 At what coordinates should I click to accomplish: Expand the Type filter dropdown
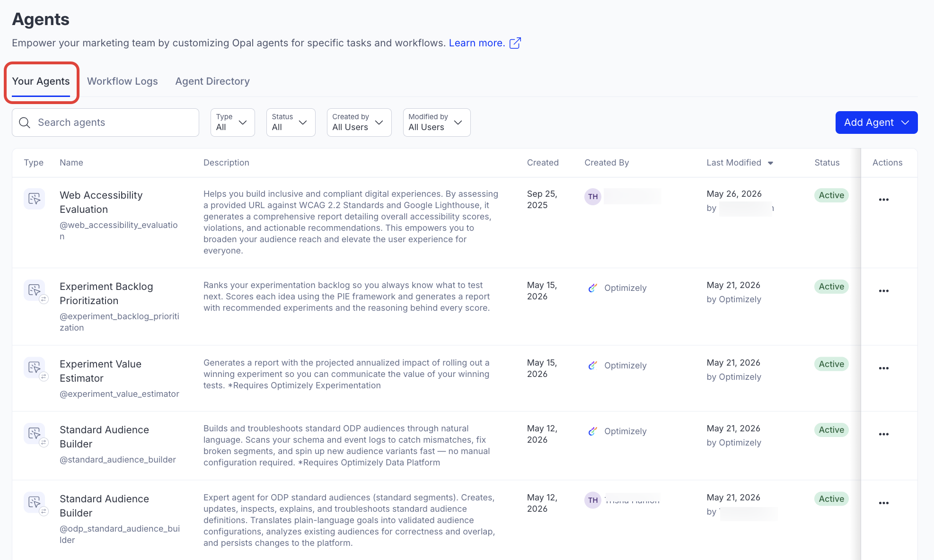[x=233, y=122]
